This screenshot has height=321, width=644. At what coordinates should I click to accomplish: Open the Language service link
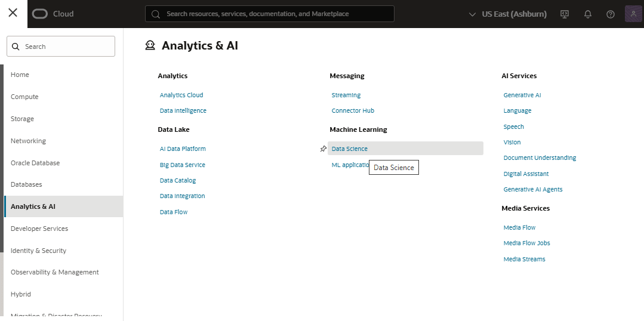point(517,110)
